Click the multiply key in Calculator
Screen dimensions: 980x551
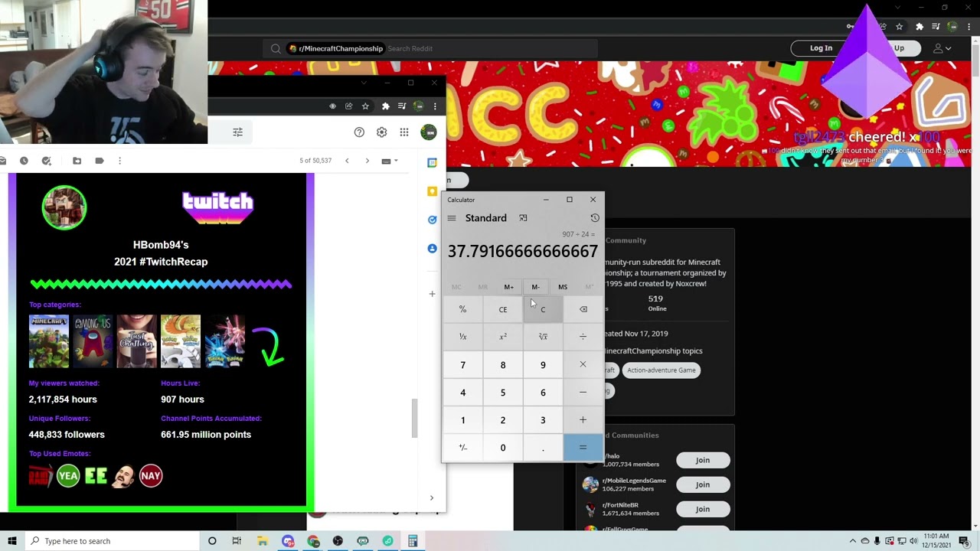(x=583, y=365)
